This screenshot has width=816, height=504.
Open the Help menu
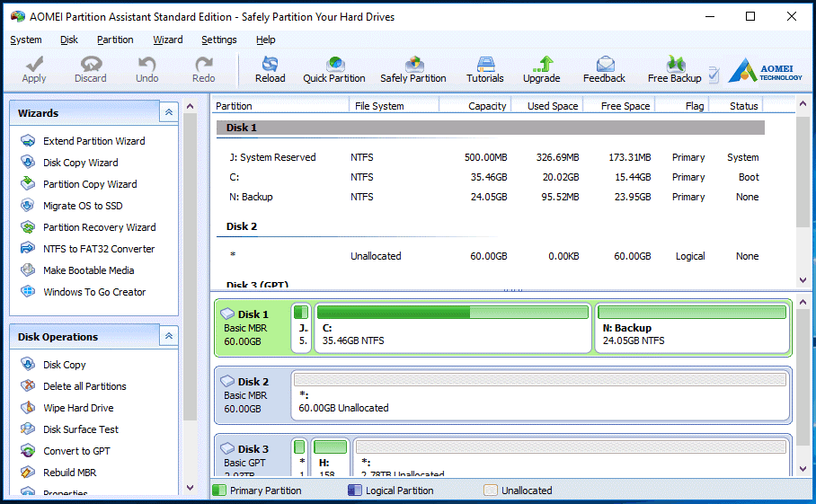(265, 40)
